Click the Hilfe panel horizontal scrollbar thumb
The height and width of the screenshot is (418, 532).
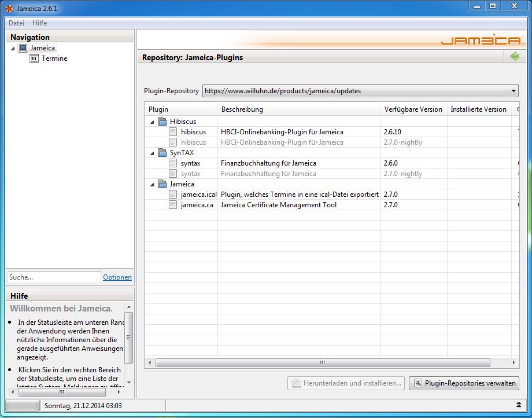pos(62,392)
